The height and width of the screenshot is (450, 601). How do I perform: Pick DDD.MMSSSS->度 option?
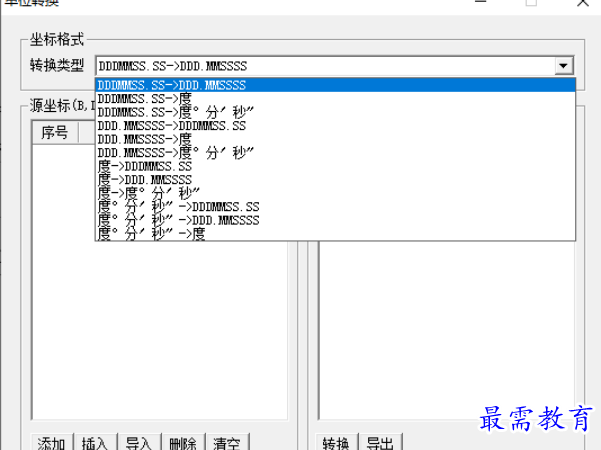tap(335, 139)
